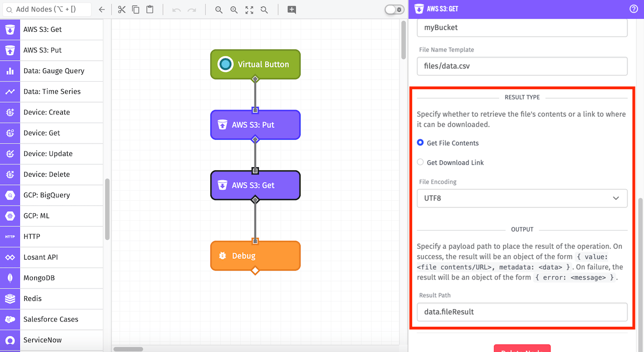Click the Data: Time Series palette icon
The width and height of the screenshot is (644, 352).
(x=10, y=92)
